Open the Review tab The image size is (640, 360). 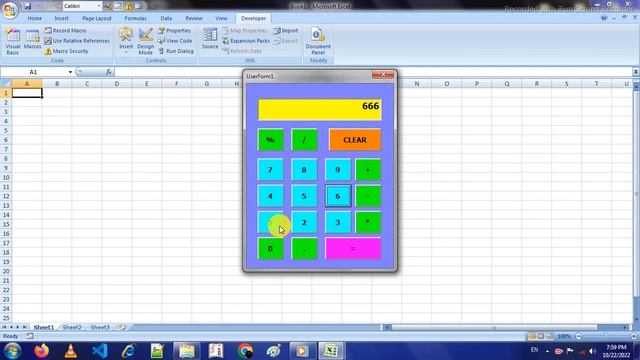[194, 18]
